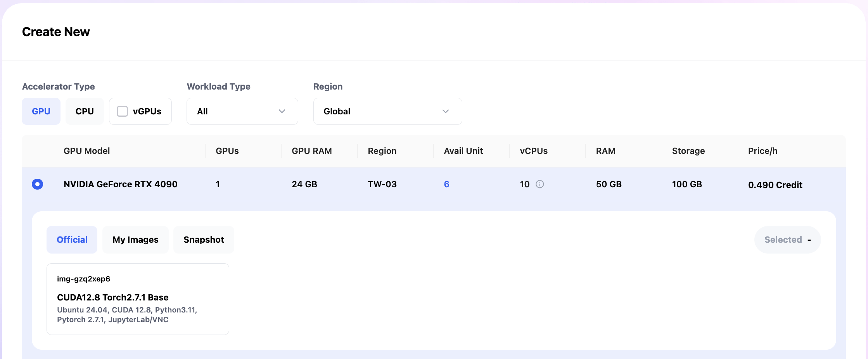Switch to the Official images tab
The image size is (868, 359).
click(72, 240)
